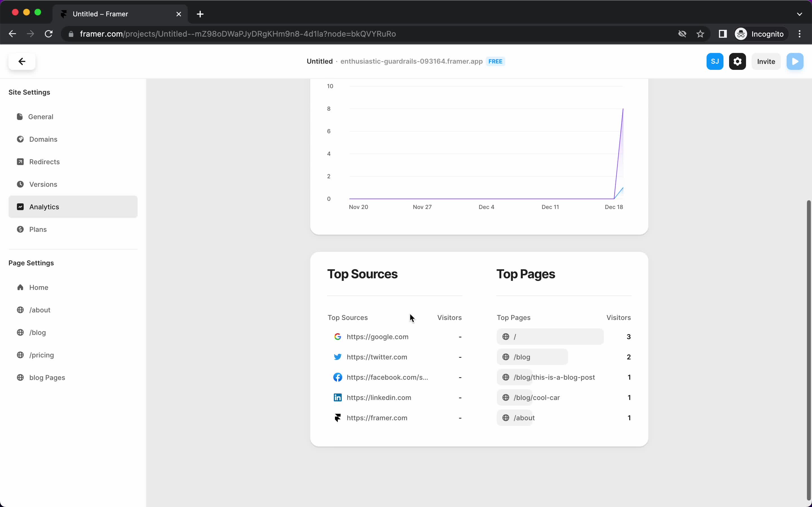Select the Analytics menu item

pyautogui.click(x=44, y=207)
